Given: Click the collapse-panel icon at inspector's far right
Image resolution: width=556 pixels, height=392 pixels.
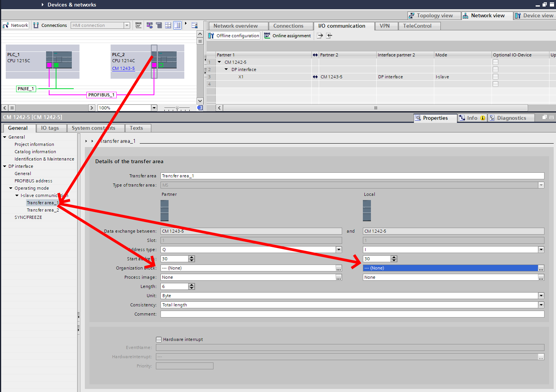Looking at the screenshot, I should click(551, 117).
